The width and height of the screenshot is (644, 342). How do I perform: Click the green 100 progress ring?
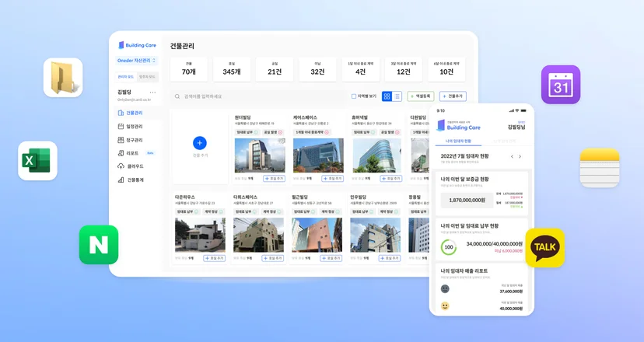(x=449, y=247)
